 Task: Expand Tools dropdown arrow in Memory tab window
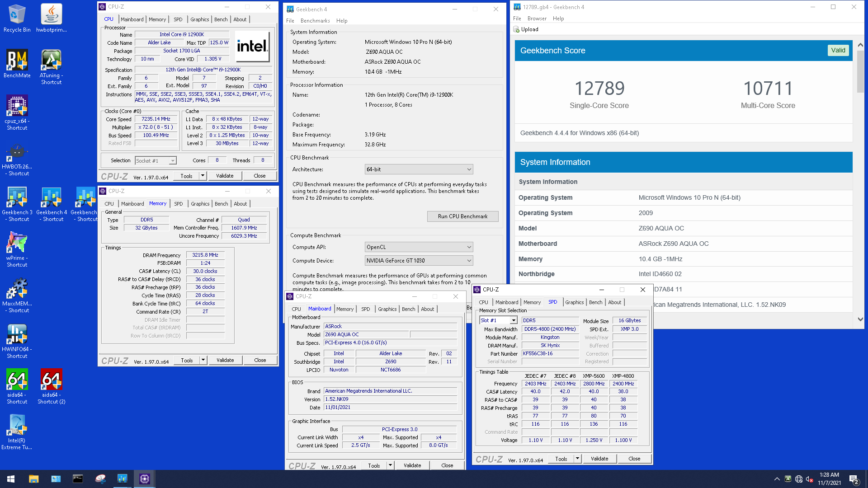[x=203, y=360]
